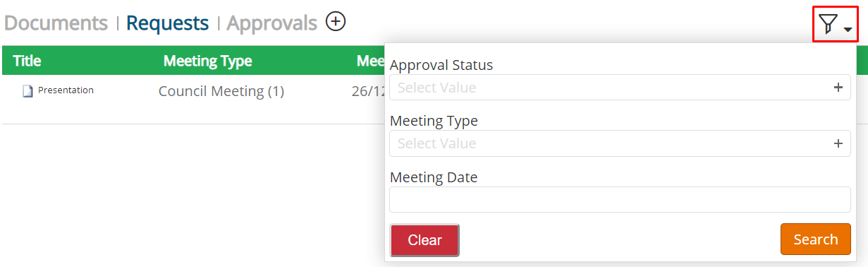868x267 pixels.
Task: Go to the Approvals tab
Action: coord(272,23)
